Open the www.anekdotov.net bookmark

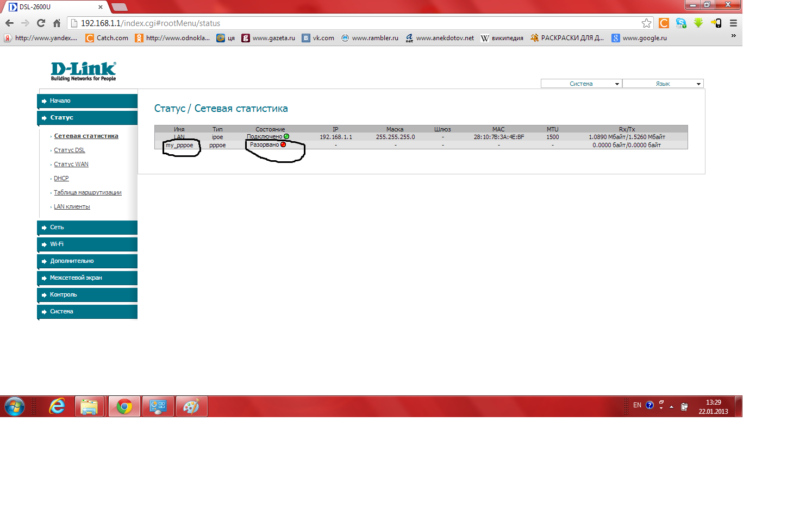pos(440,38)
